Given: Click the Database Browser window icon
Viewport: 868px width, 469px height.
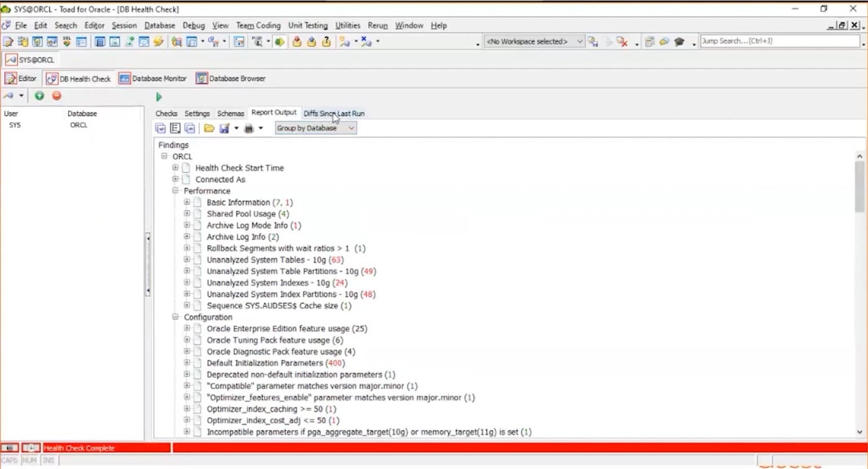Looking at the screenshot, I should pyautogui.click(x=202, y=78).
